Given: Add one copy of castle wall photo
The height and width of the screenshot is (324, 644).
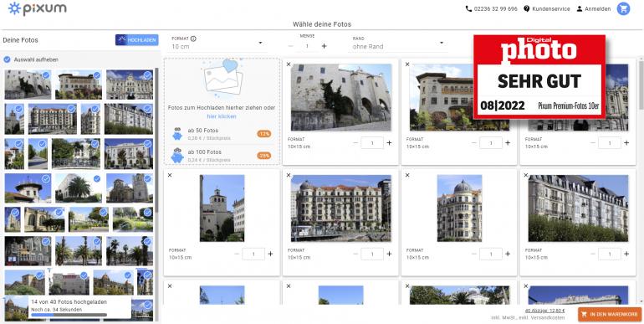Looking at the screenshot, I should [389, 143].
